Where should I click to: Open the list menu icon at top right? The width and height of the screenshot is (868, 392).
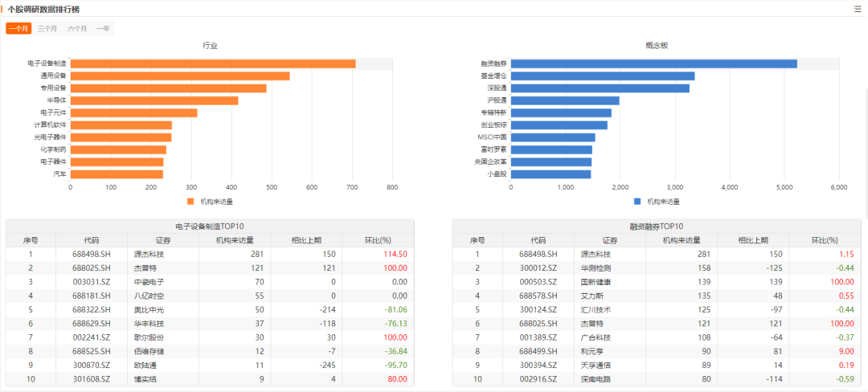[x=858, y=9]
